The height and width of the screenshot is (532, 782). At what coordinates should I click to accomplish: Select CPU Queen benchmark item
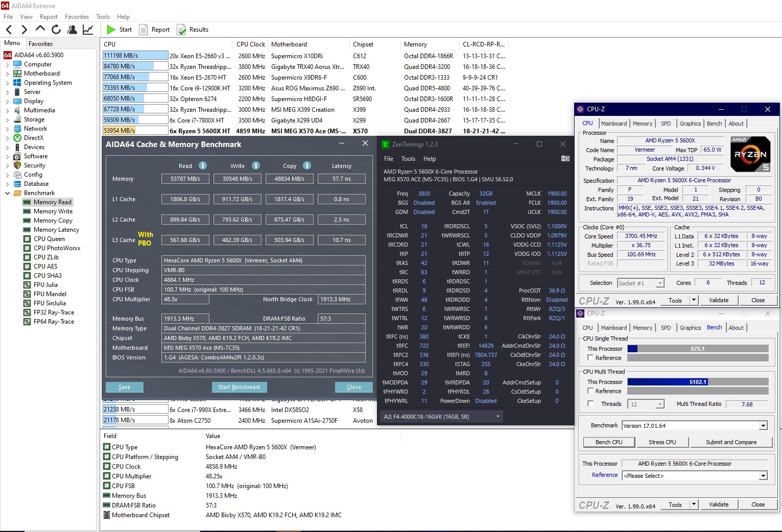(x=49, y=239)
